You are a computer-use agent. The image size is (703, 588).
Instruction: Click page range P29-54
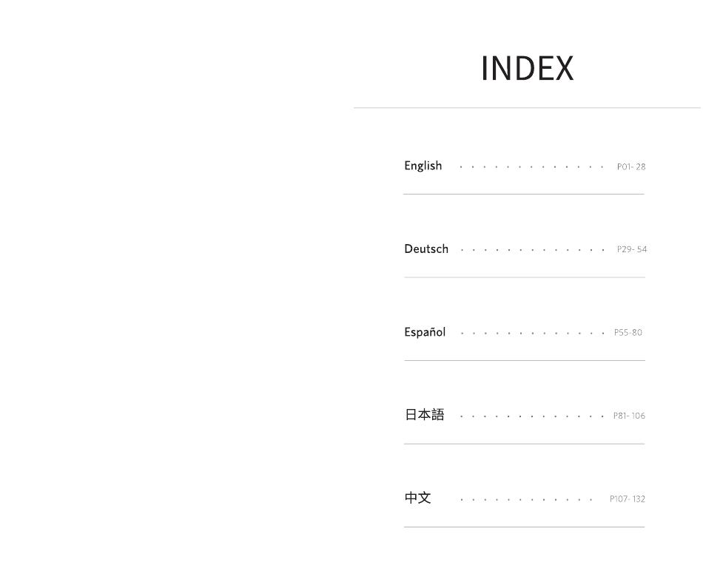coord(632,249)
